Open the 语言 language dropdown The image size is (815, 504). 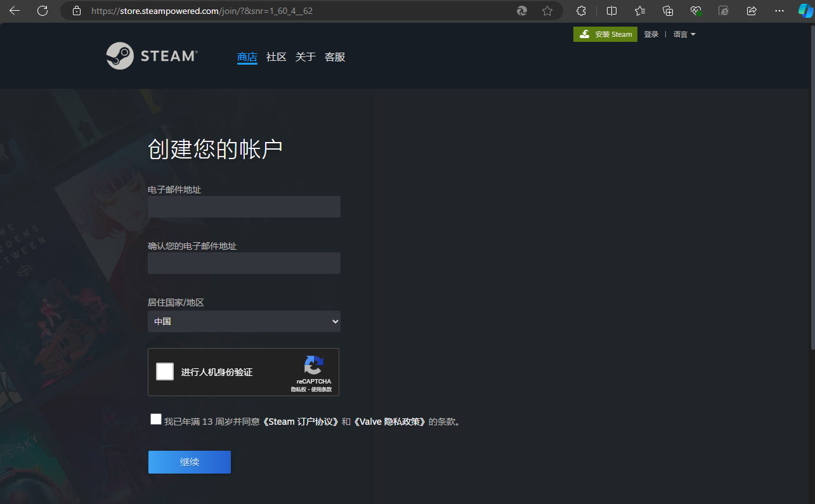pyautogui.click(x=684, y=34)
